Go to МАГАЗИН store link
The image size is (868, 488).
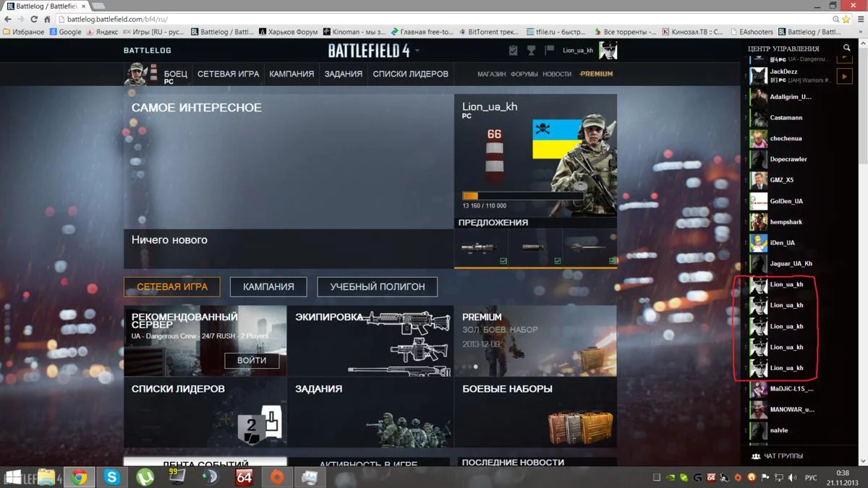coord(491,74)
